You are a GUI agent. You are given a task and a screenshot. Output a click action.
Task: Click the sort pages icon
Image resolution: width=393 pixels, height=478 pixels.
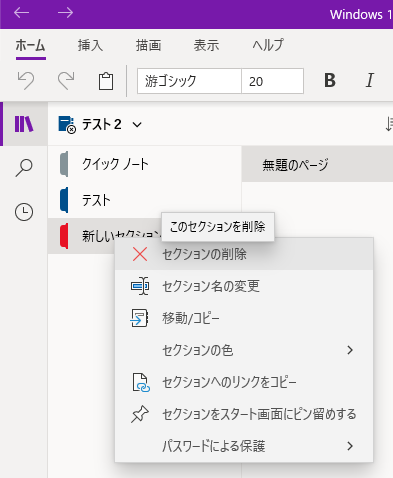click(x=389, y=124)
